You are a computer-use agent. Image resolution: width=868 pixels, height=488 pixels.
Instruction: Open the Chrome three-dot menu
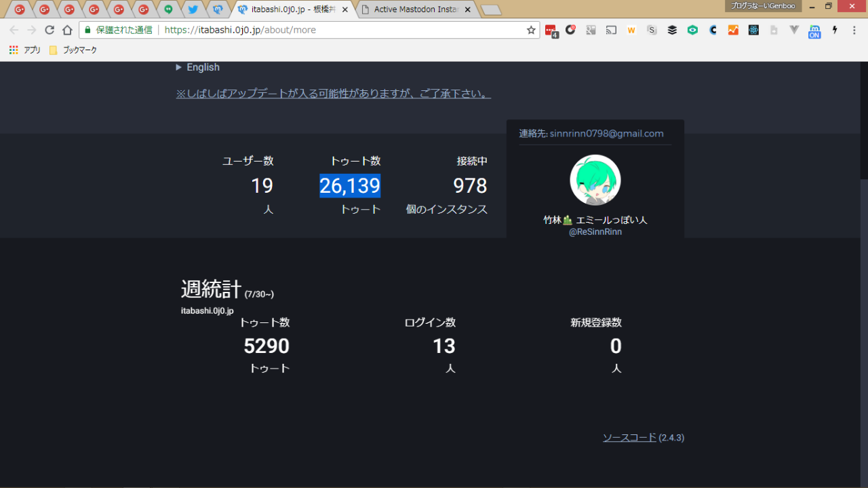854,30
